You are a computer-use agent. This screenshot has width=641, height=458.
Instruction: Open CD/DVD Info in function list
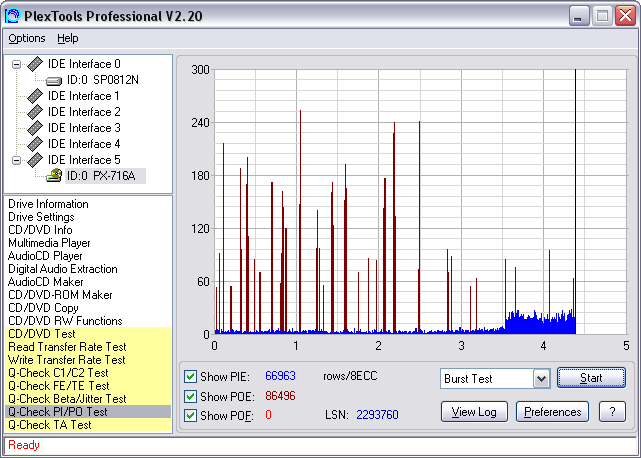click(40, 230)
